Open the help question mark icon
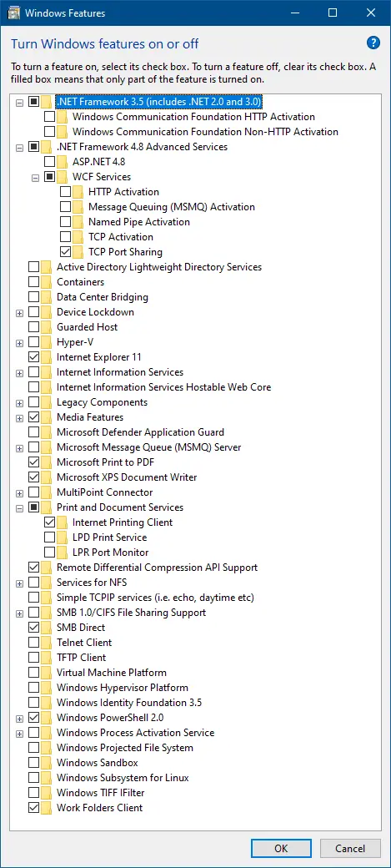 373,43
